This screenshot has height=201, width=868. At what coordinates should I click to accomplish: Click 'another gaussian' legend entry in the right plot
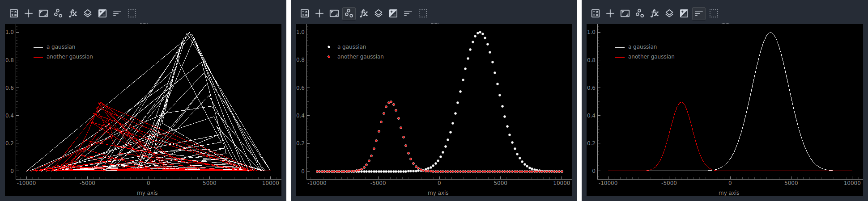[x=651, y=57]
